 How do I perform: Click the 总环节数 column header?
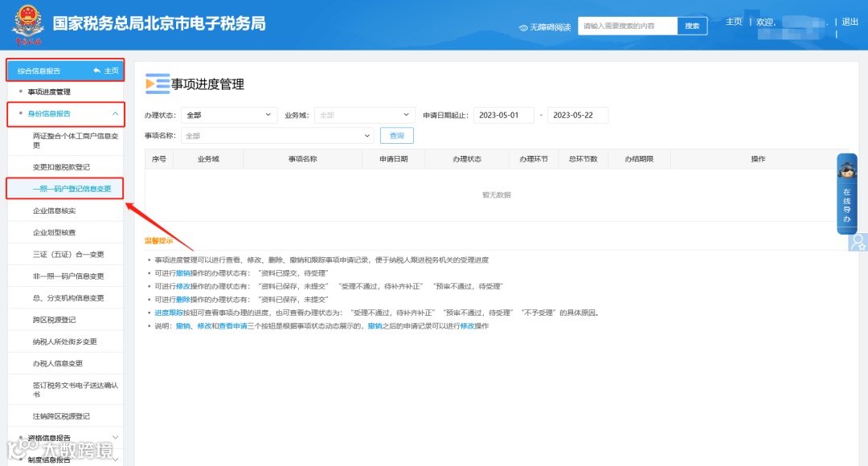tap(583, 159)
